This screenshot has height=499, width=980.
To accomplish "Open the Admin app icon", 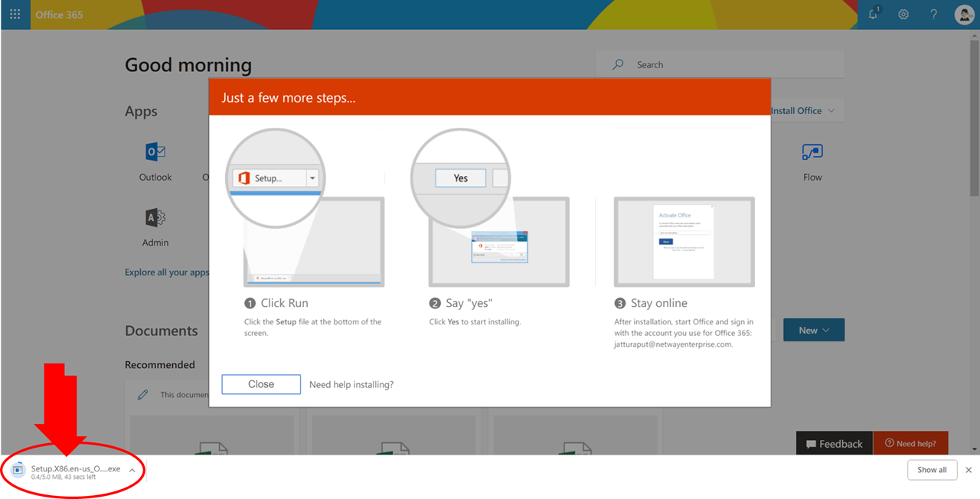I will click(x=155, y=218).
